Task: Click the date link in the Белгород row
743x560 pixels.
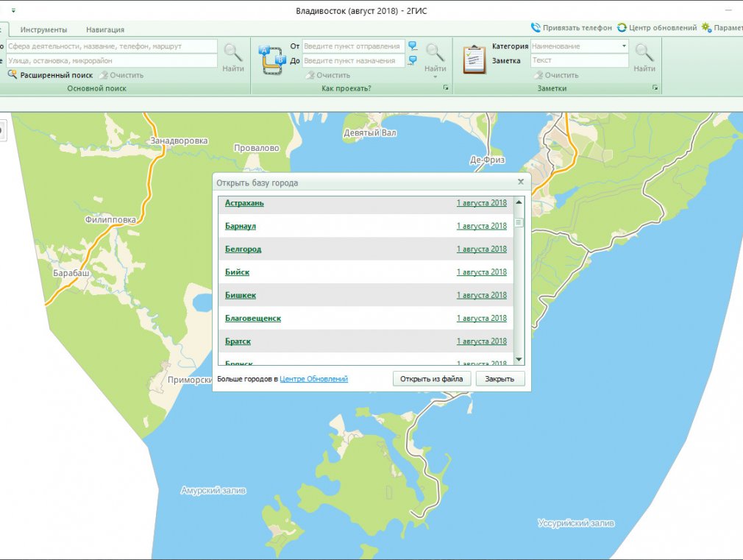Action: point(481,249)
